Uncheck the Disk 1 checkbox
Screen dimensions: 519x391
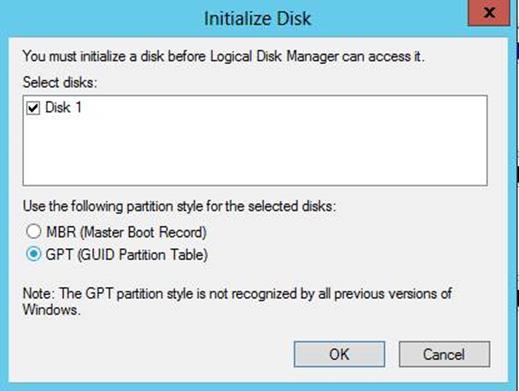coord(33,108)
